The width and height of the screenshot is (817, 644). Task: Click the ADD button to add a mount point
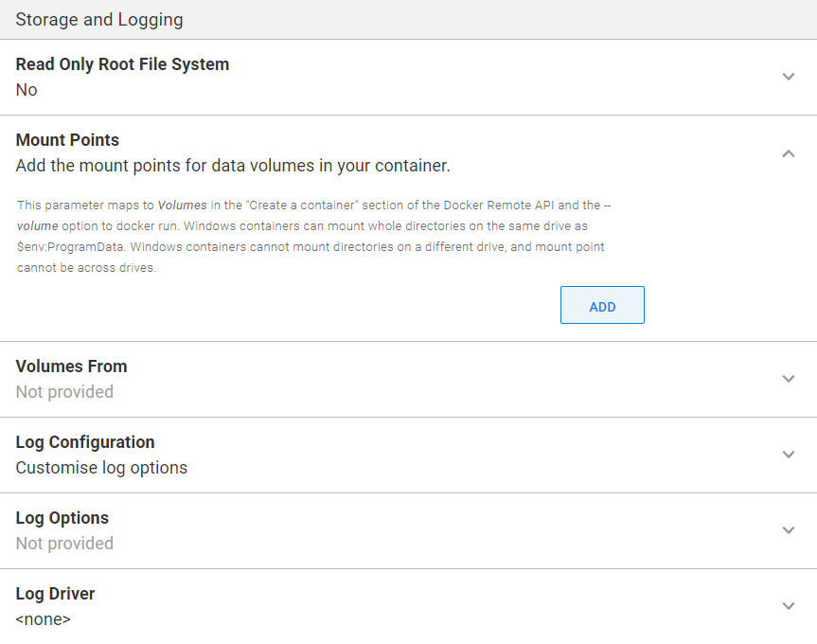pos(602,305)
